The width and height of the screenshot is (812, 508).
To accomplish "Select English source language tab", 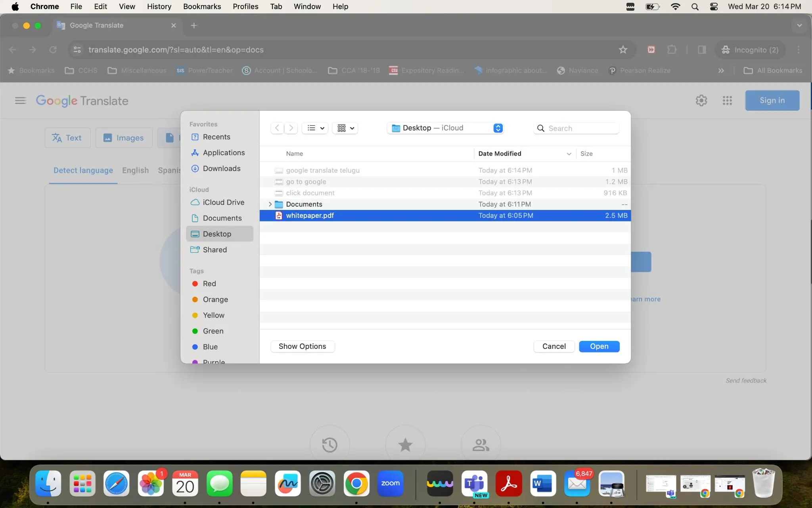I will point(135,170).
